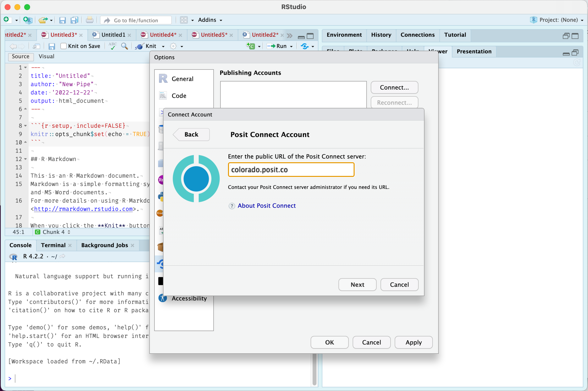
Task: Run the spell check tool
Action: click(x=113, y=46)
